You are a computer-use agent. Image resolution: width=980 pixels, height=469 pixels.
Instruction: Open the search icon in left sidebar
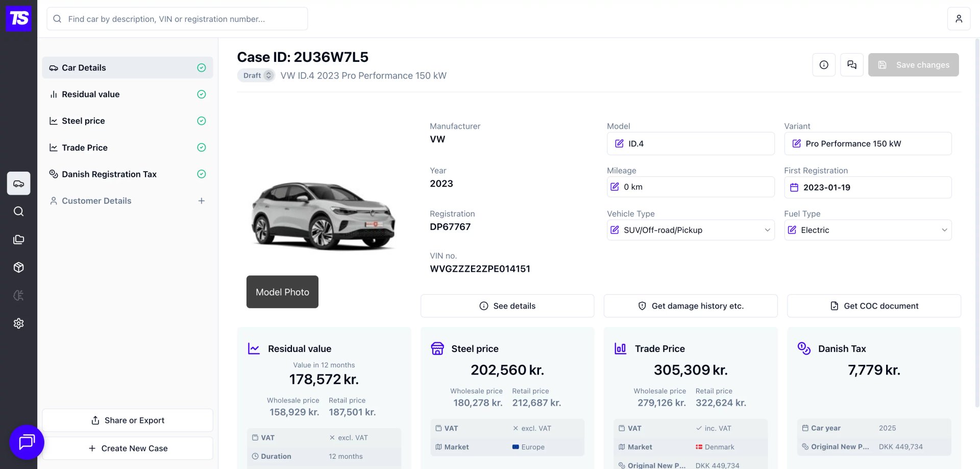(19, 212)
